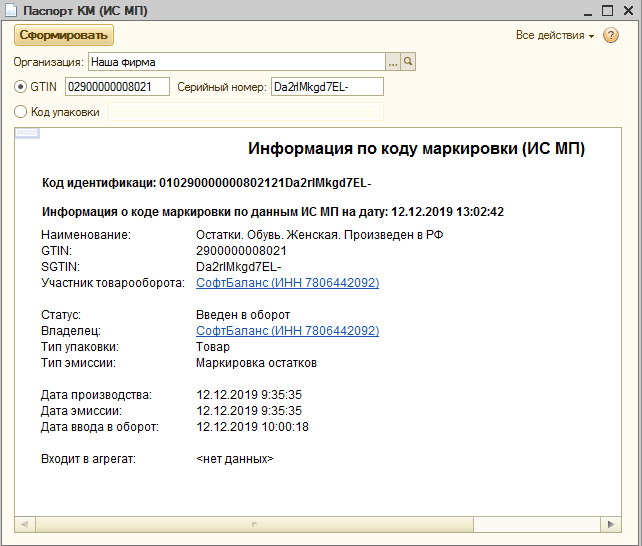Screen dimensions: 642x546
Task: Click the horizontal scrollbar thumb
Action: pos(255,524)
